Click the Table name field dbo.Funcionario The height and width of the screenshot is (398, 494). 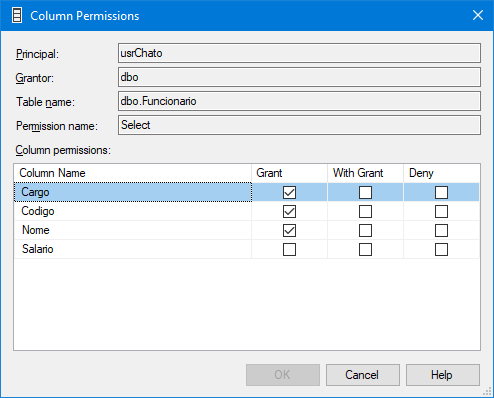click(x=299, y=101)
